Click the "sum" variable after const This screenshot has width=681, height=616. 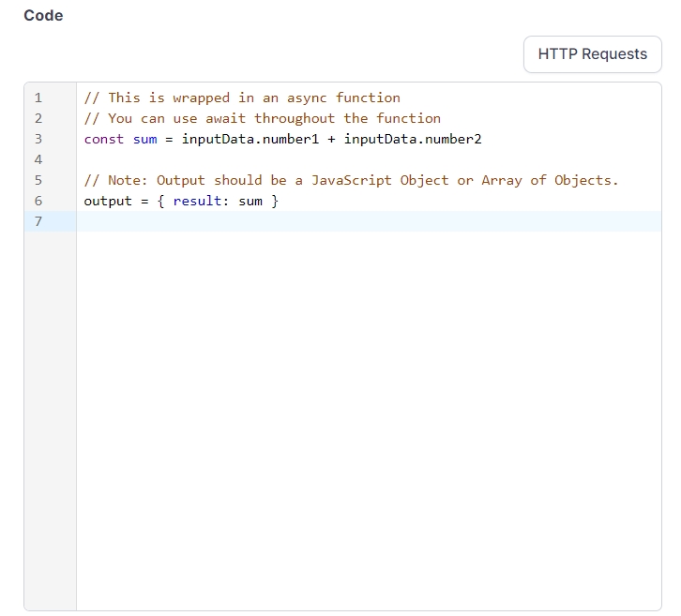pos(144,139)
